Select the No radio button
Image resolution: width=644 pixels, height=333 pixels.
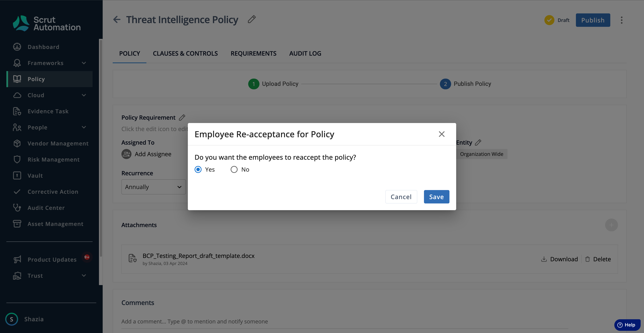[x=234, y=169]
